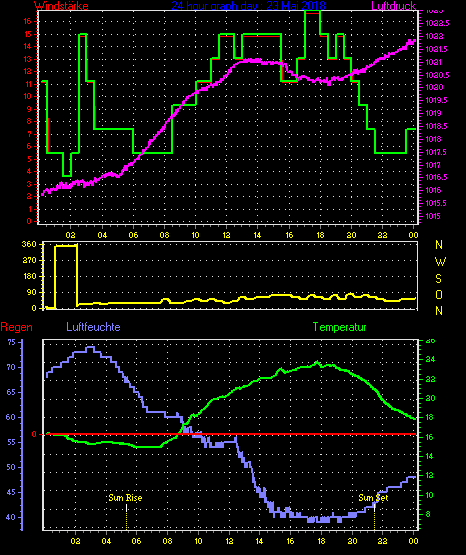Click the 60 humidity axis value
466x555 pixels.
(x=11, y=417)
